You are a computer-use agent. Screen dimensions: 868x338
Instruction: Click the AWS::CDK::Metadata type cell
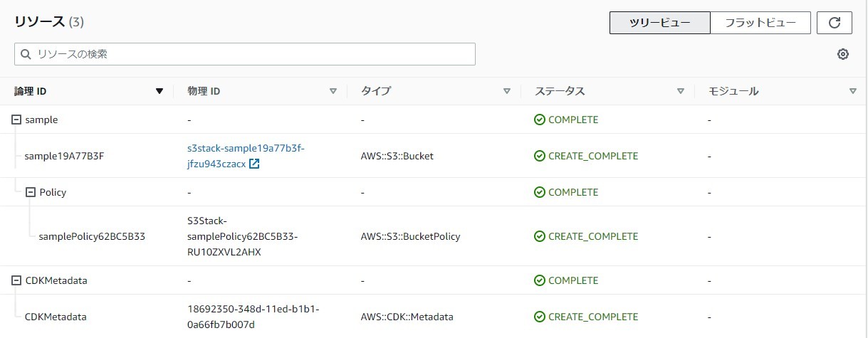[x=407, y=317]
